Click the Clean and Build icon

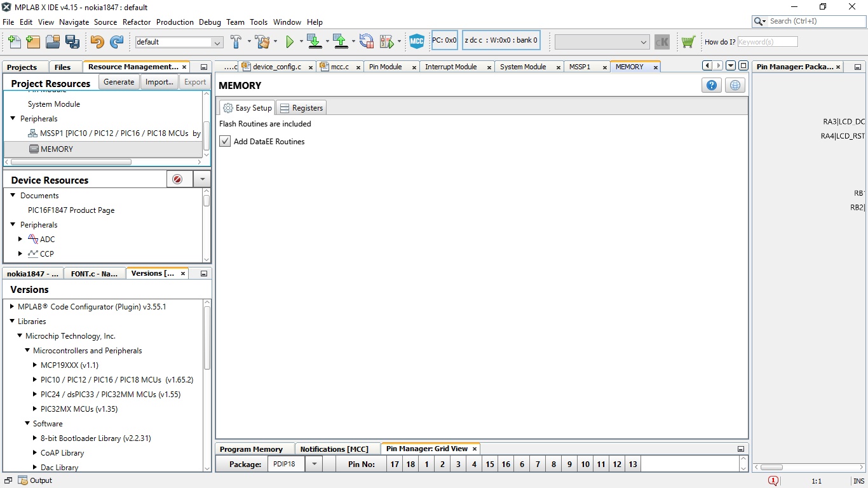coord(262,42)
